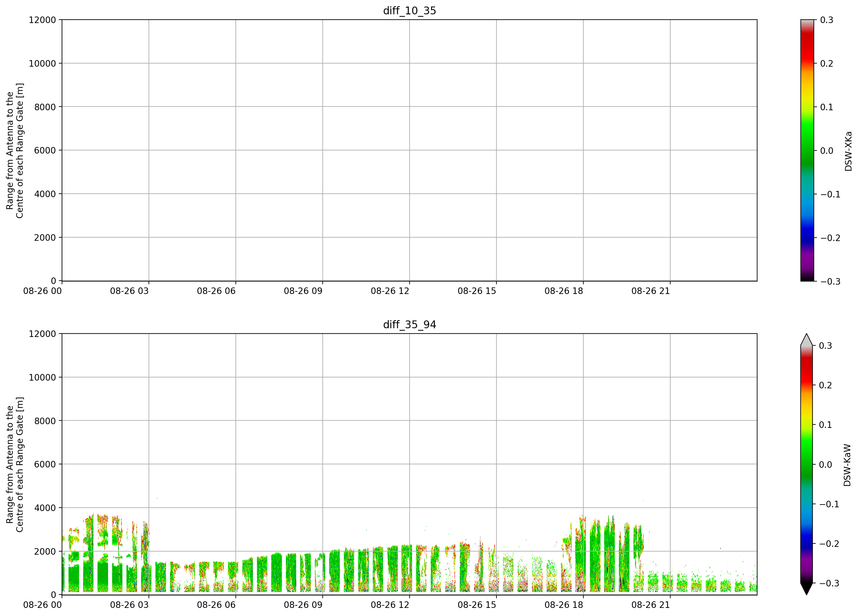The image size is (859, 616).
Task: Click the 12000 y-tick on diff_10_35 plot
Action: click(42, 20)
